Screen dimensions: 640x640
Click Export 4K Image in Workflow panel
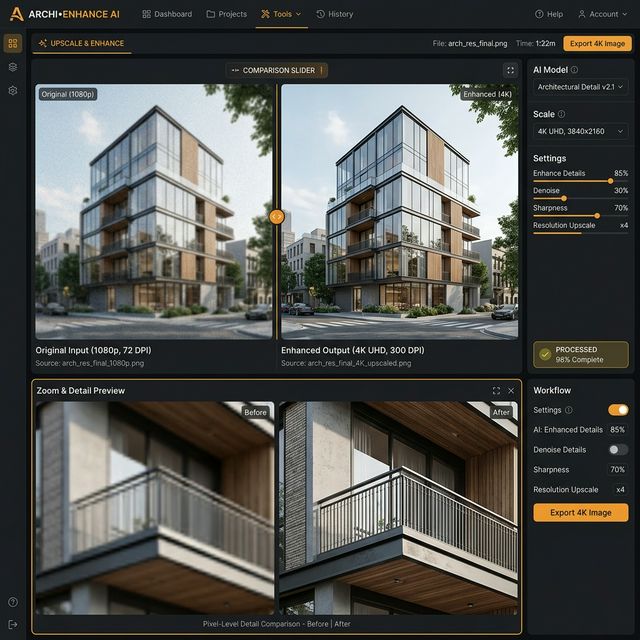[x=580, y=513]
